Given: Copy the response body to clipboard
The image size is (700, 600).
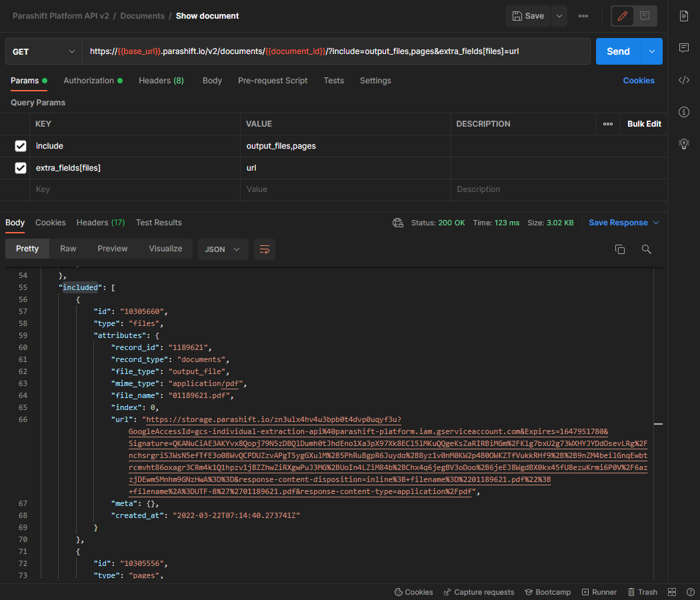Looking at the screenshot, I should click(x=619, y=249).
